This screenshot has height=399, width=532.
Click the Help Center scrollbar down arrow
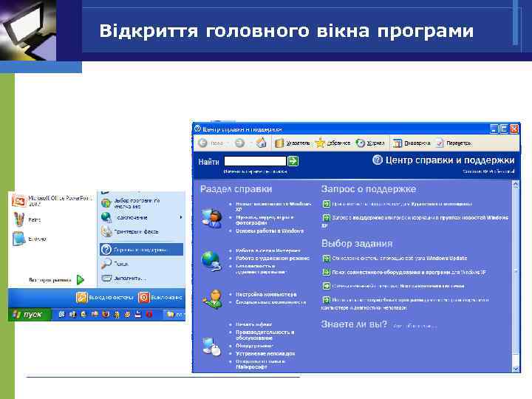[x=516, y=369]
